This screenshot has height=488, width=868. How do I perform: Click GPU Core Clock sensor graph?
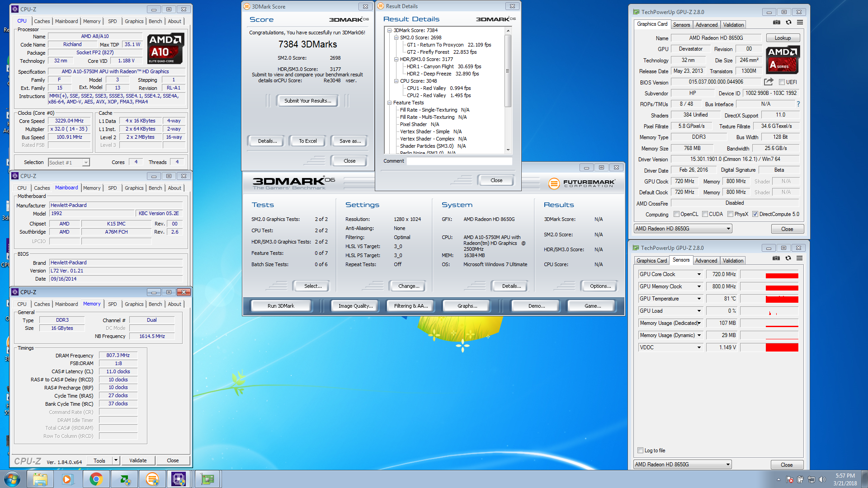point(769,274)
